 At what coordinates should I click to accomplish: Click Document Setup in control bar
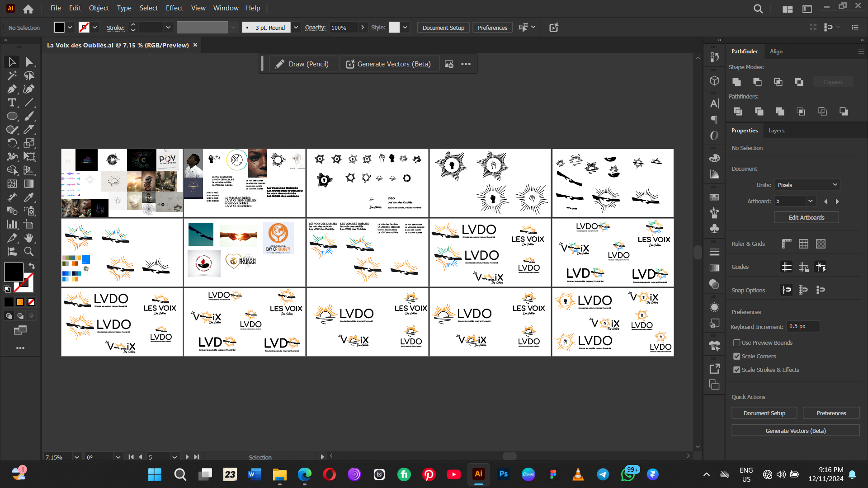pyautogui.click(x=443, y=28)
